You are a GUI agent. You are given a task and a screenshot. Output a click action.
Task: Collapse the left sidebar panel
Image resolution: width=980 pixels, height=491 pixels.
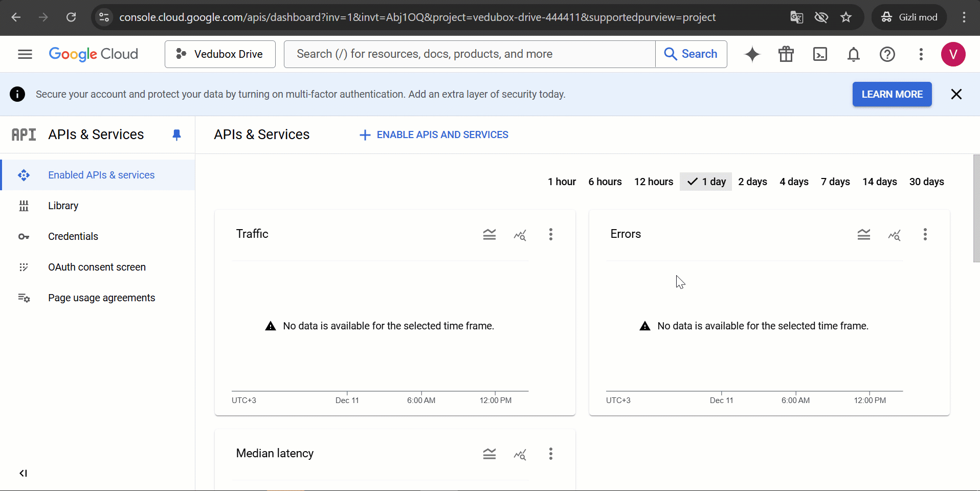(x=23, y=473)
